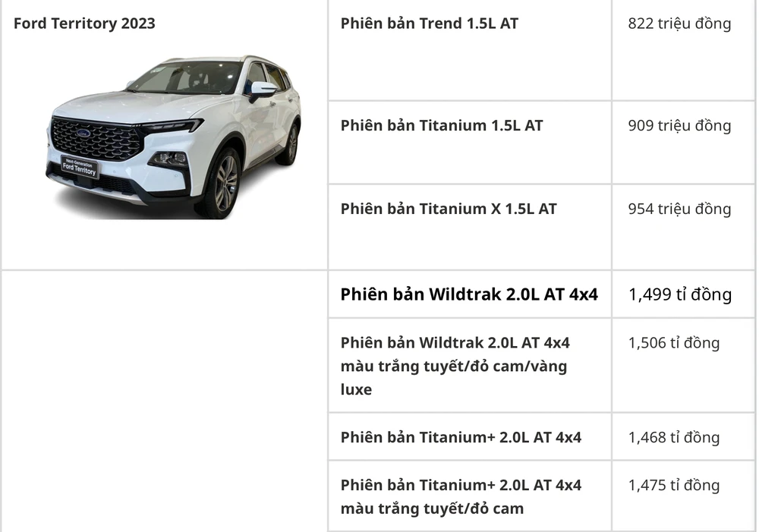Open the white Ford Territory car photo
The height and width of the screenshot is (532, 759).
[174, 137]
